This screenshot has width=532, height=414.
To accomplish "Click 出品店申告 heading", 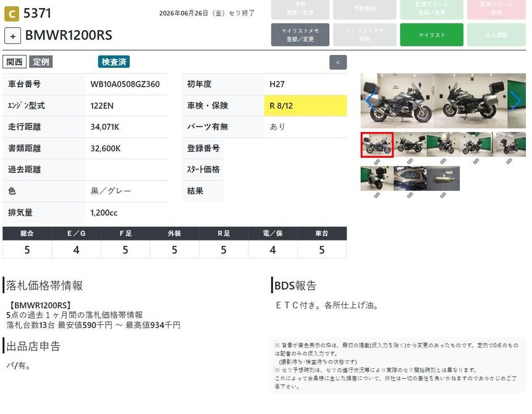I will click(x=33, y=346).
